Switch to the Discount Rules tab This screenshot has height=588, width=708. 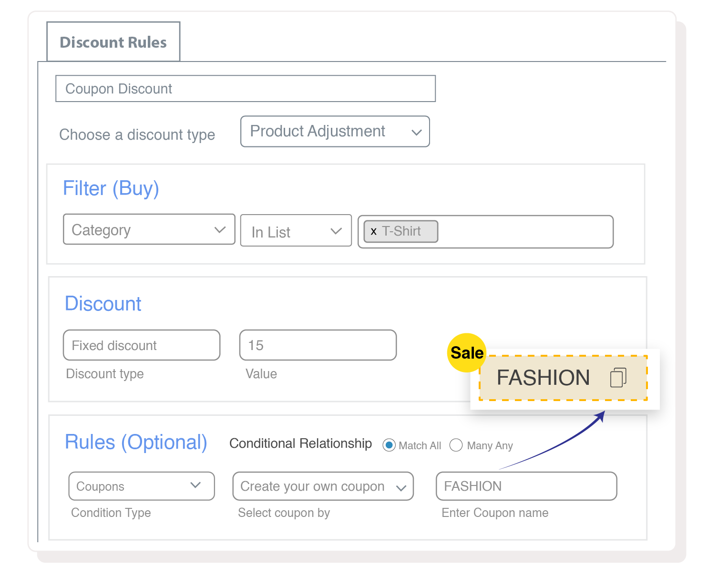(113, 42)
